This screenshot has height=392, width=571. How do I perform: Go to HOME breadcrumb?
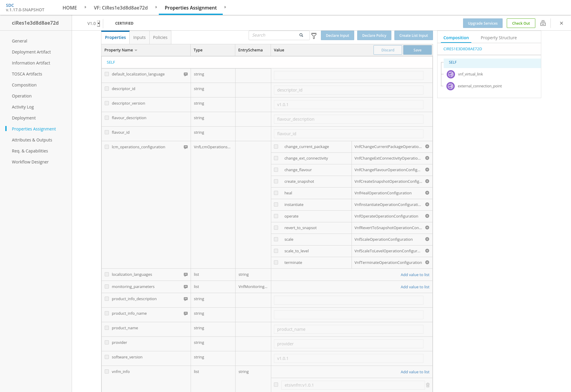pyautogui.click(x=70, y=8)
